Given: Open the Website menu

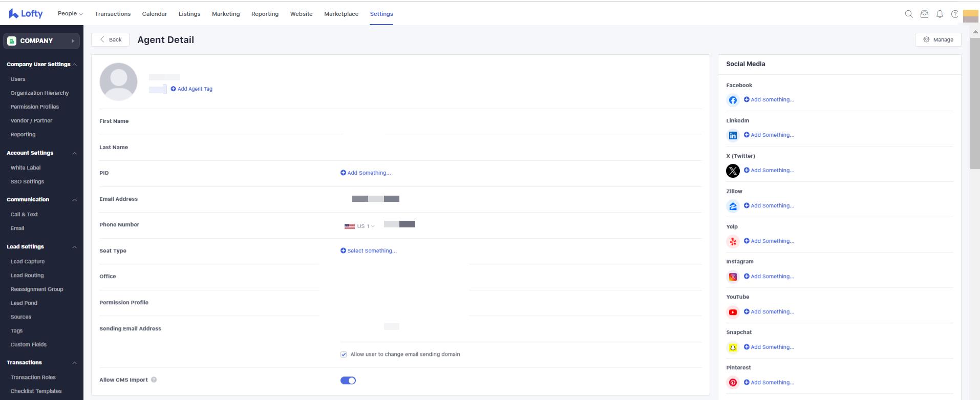Looking at the screenshot, I should tap(301, 14).
